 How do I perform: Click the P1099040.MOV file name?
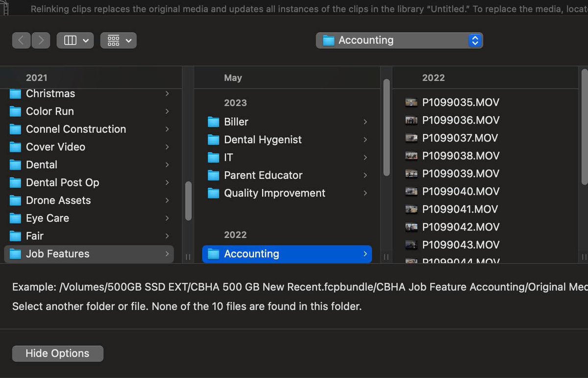[461, 191]
